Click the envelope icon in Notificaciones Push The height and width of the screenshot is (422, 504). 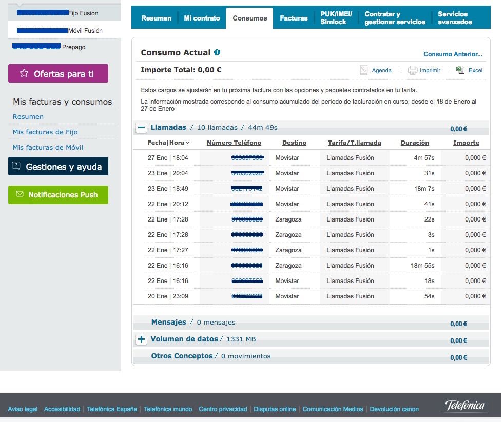tap(20, 194)
